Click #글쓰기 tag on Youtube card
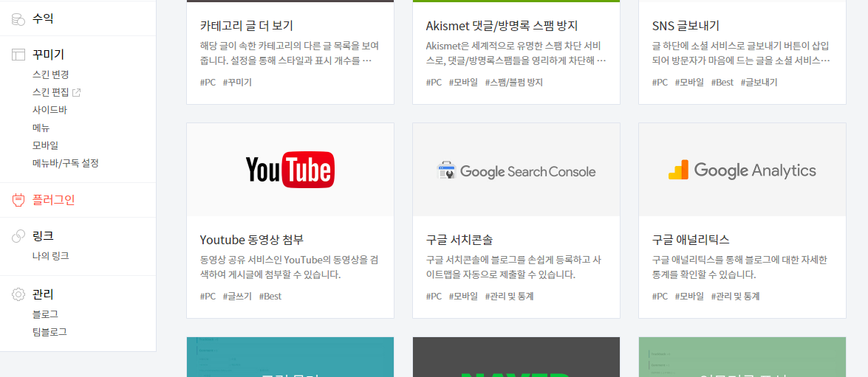Viewport: 868px width, 377px height. tap(237, 297)
